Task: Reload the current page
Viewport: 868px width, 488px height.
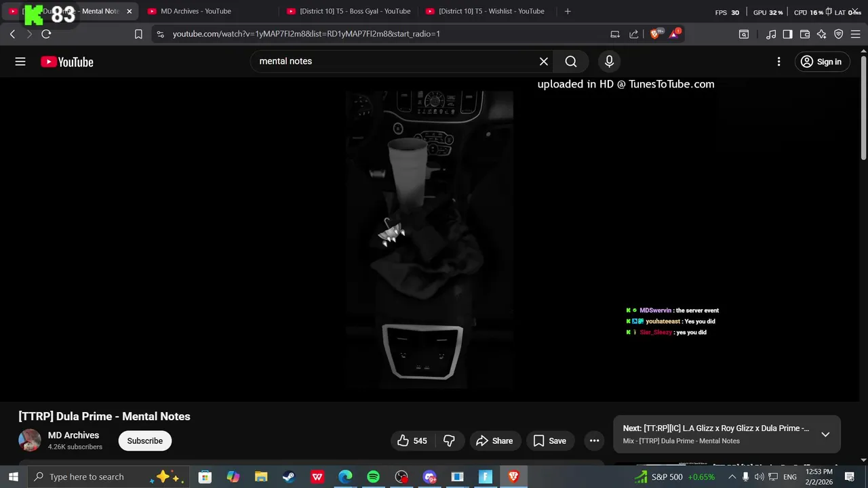Action: point(46,34)
